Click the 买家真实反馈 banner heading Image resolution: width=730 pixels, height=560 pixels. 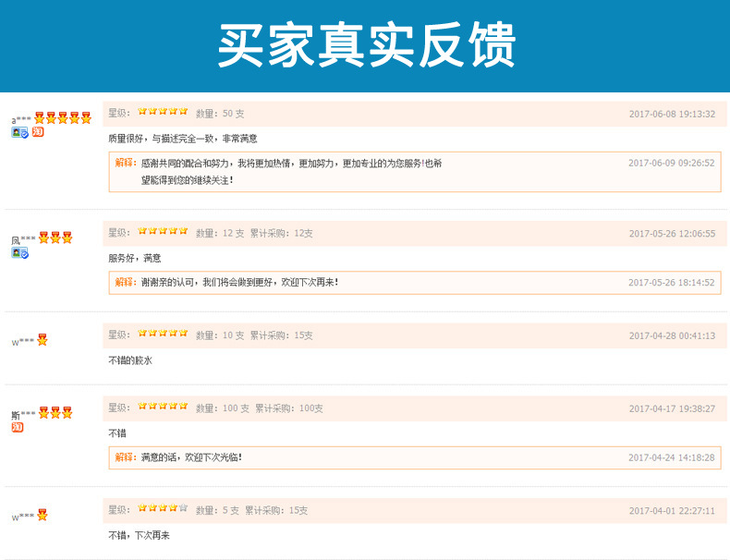(x=366, y=44)
